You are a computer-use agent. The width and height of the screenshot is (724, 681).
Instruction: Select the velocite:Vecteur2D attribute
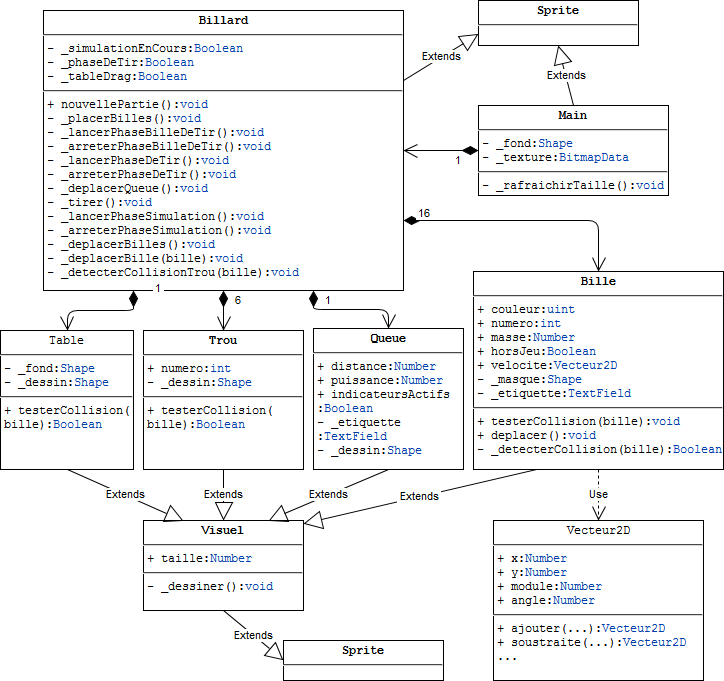tap(548, 365)
